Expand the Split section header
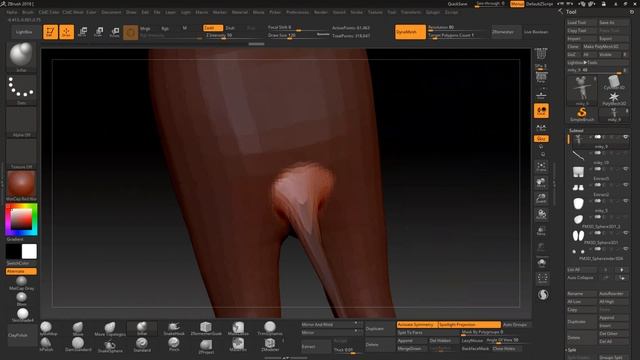 tap(572, 350)
